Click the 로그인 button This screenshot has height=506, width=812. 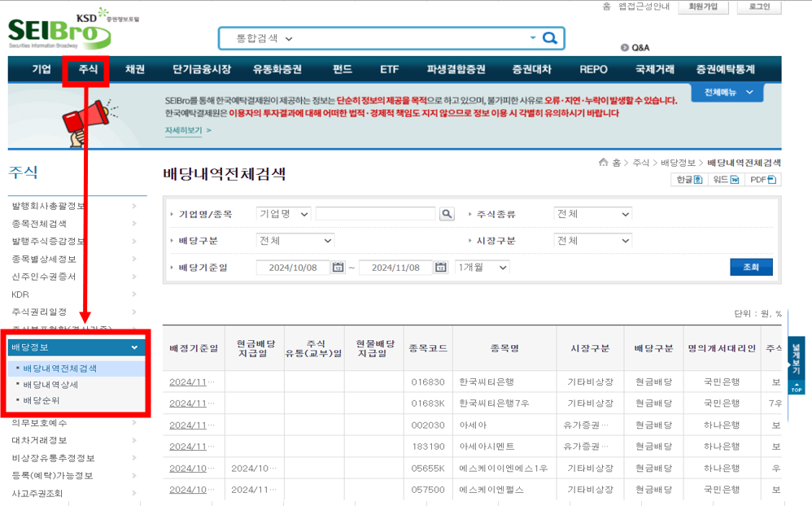click(x=759, y=7)
